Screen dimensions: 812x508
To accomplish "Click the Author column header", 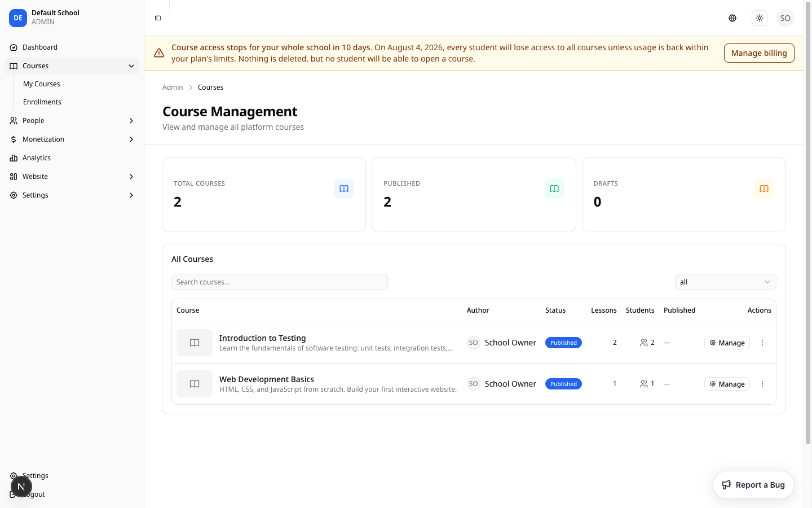I will click(478, 310).
